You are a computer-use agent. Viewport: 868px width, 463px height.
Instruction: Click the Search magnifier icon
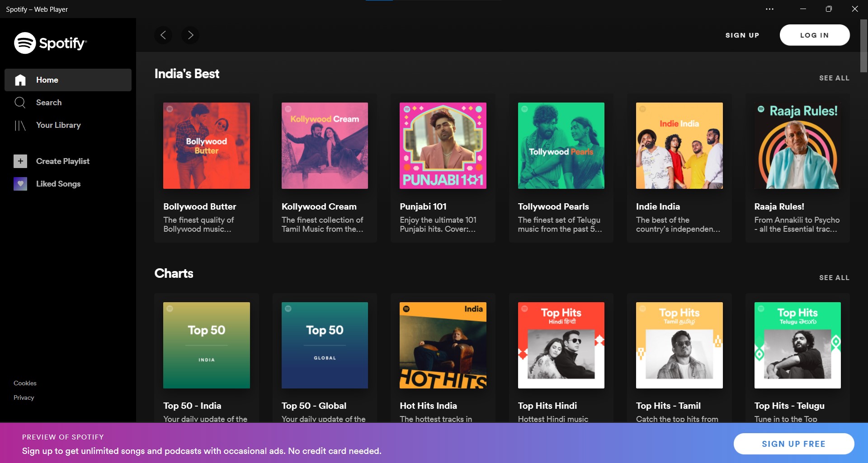(20, 103)
